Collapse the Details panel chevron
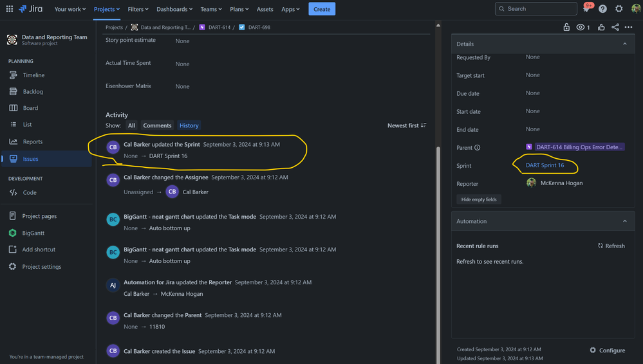The height and width of the screenshot is (364, 643). click(x=624, y=44)
